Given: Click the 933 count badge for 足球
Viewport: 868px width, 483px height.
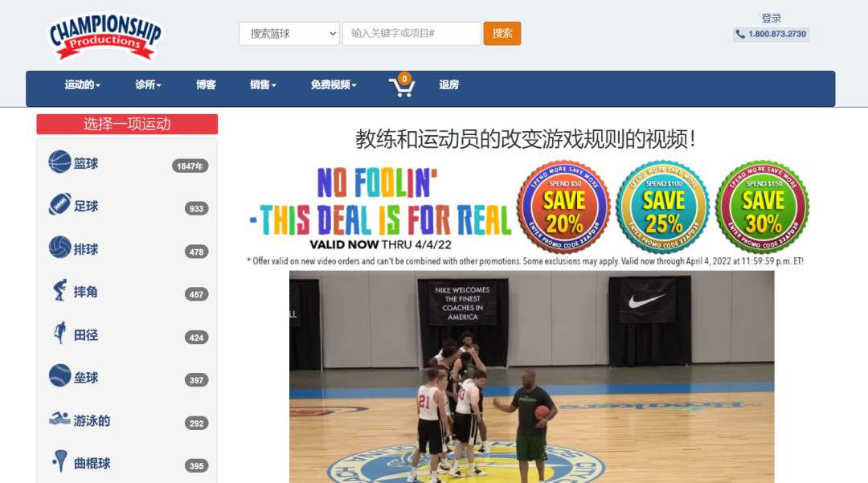Looking at the screenshot, I should 197,209.
